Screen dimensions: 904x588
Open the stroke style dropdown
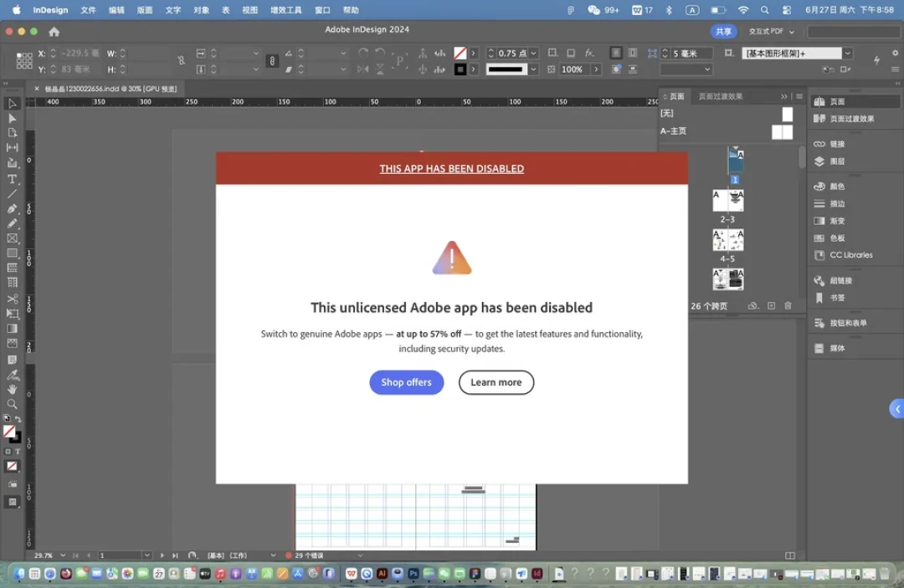[534, 69]
